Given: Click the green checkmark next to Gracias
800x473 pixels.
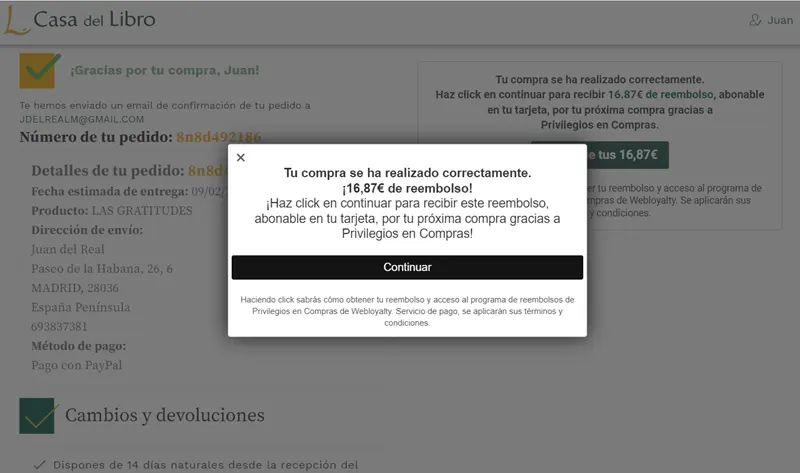Looking at the screenshot, I should [x=40, y=70].
